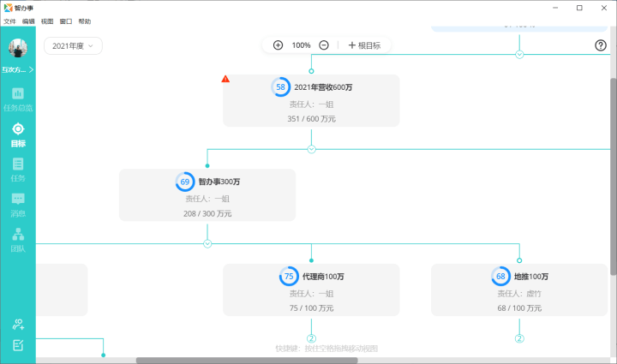Open the 帮助 menu
Image resolution: width=617 pixels, height=364 pixels.
click(85, 21)
